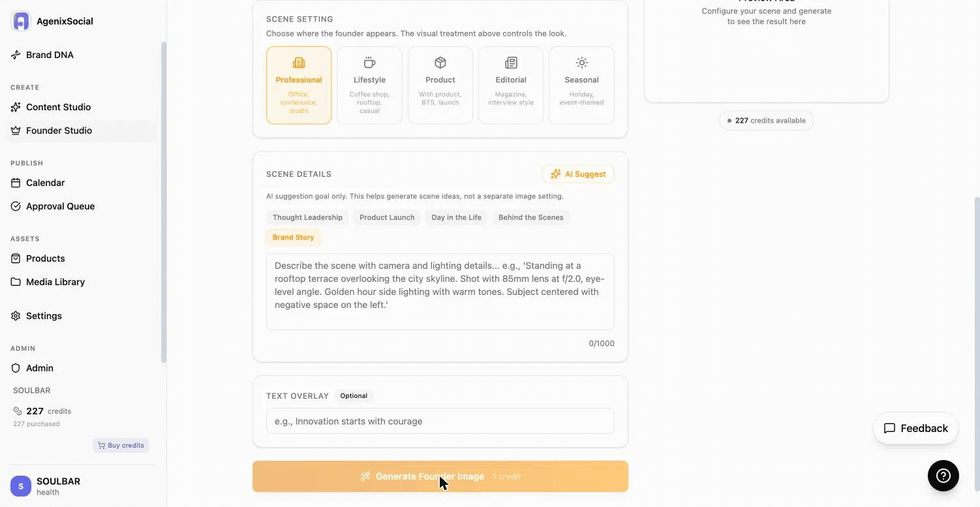The width and height of the screenshot is (980, 507).
Task: Click the AgenixSocial logo icon
Action: pyautogui.click(x=21, y=21)
